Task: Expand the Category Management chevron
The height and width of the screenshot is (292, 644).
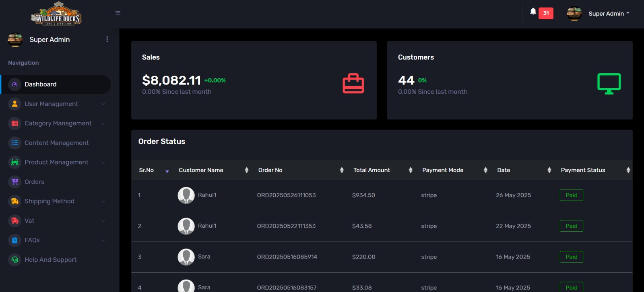Action: pyautogui.click(x=103, y=123)
